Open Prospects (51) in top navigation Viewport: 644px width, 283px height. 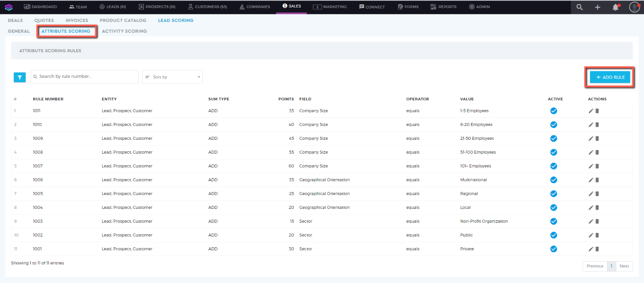tap(157, 7)
